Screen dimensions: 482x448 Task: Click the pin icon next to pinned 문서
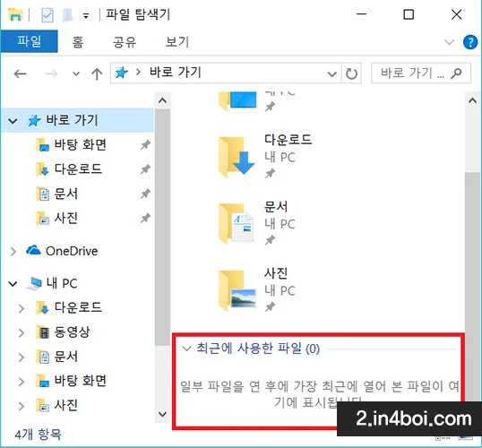(145, 194)
